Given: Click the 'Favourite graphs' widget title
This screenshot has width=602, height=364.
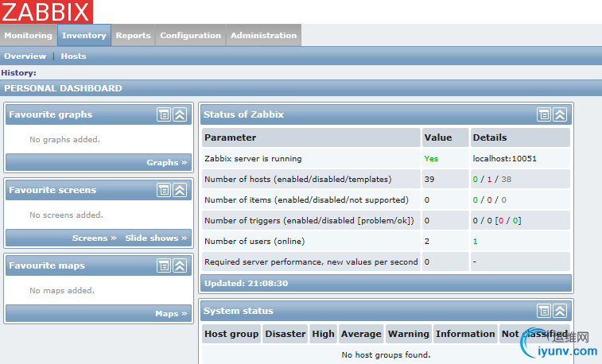Looking at the screenshot, I should tap(51, 114).
